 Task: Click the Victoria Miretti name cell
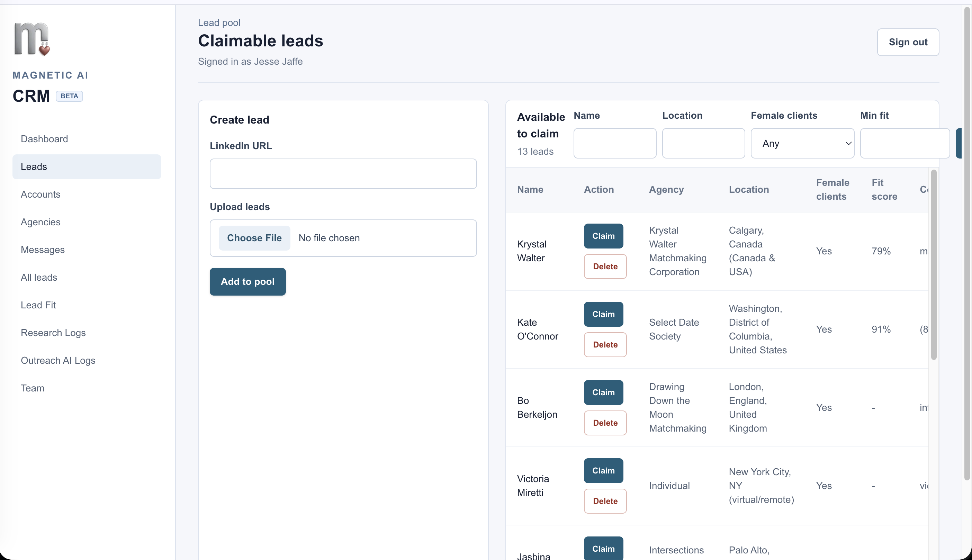pos(533,486)
